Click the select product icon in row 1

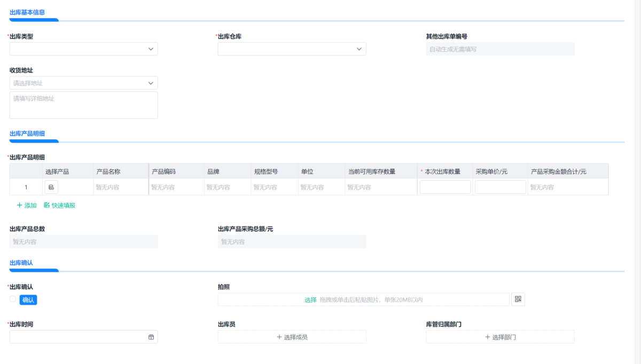51,187
